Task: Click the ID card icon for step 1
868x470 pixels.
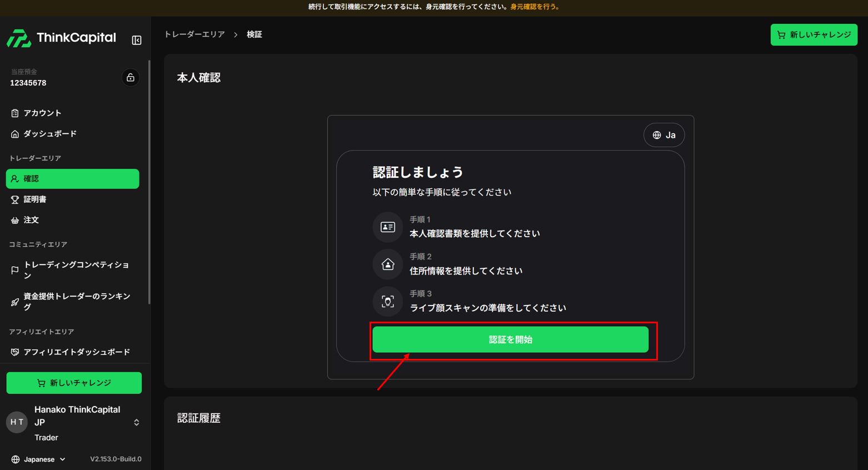Action: (387, 227)
